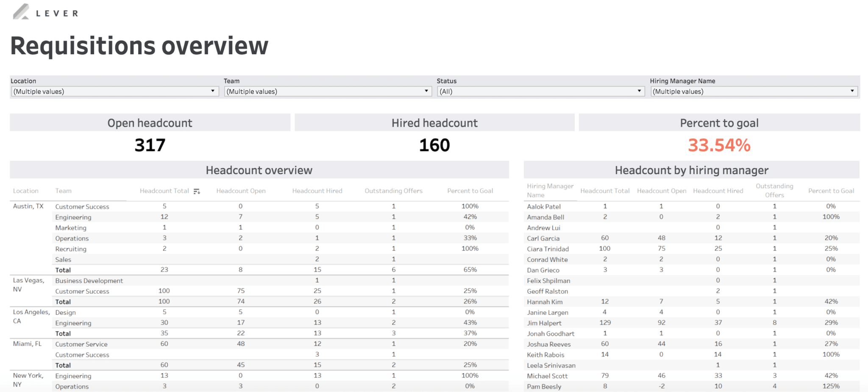
Task: Click Pam Beesly's 125% percent to goal
Action: point(831,386)
